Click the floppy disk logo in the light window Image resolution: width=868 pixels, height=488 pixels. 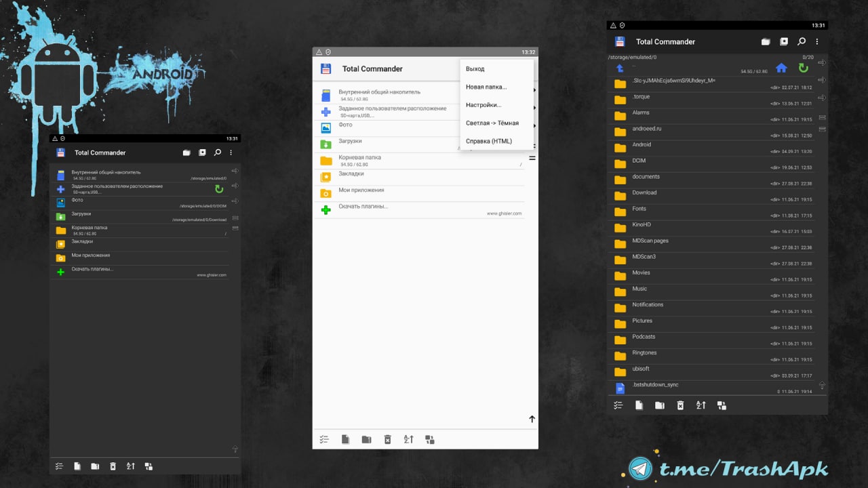(x=326, y=68)
